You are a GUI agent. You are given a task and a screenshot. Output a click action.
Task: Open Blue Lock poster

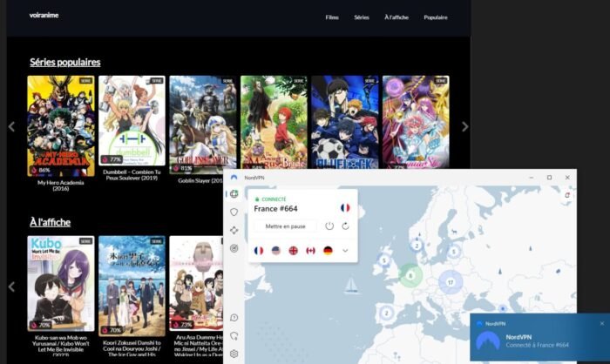(x=345, y=122)
